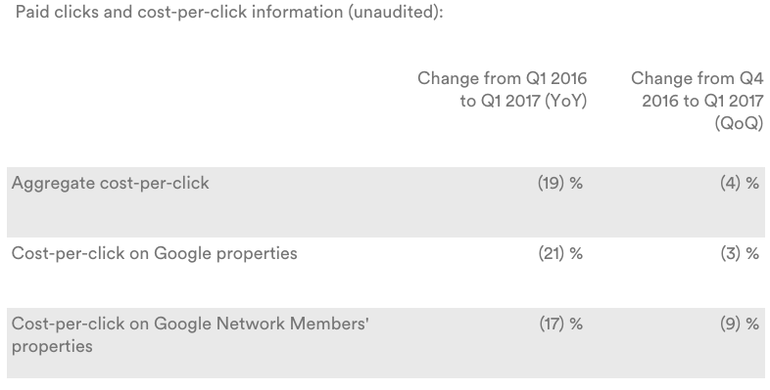
Task: Click the (19) % YoY aggregate value
Action: tap(560, 183)
